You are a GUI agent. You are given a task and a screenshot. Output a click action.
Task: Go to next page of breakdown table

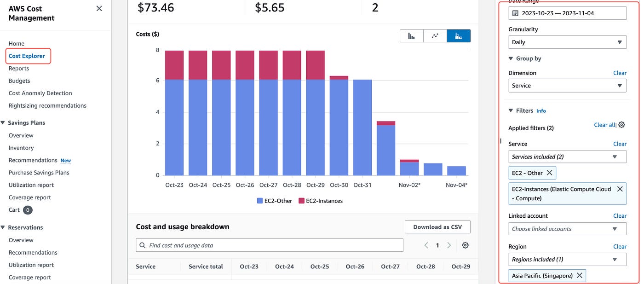point(449,245)
